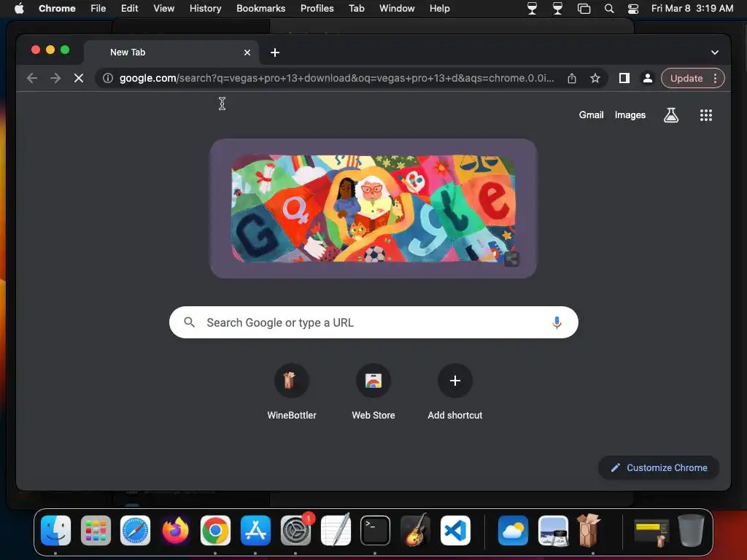
Task: Open the Edit menu
Action: click(129, 8)
